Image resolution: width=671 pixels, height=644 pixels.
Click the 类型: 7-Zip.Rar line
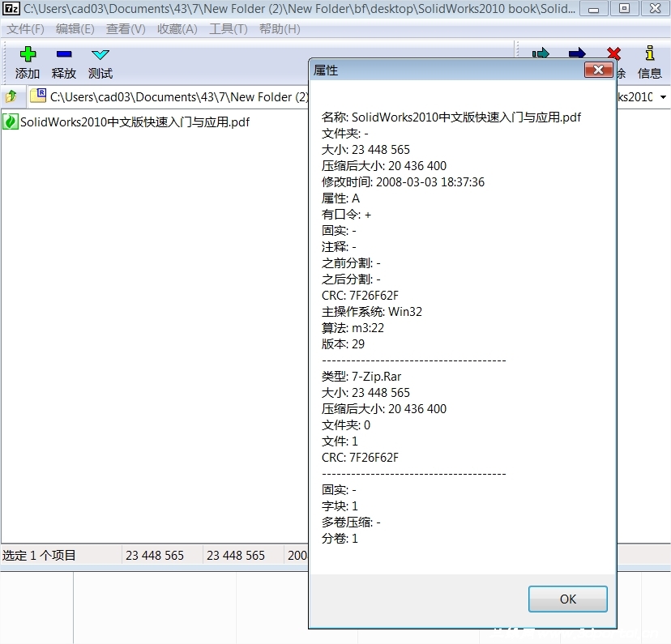click(361, 377)
